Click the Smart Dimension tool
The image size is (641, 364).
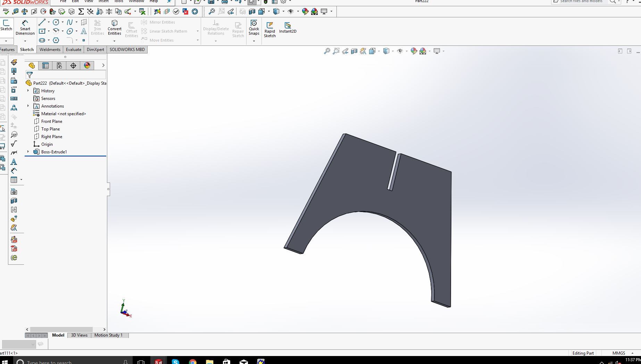pyautogui.click(x=25, y=27)
